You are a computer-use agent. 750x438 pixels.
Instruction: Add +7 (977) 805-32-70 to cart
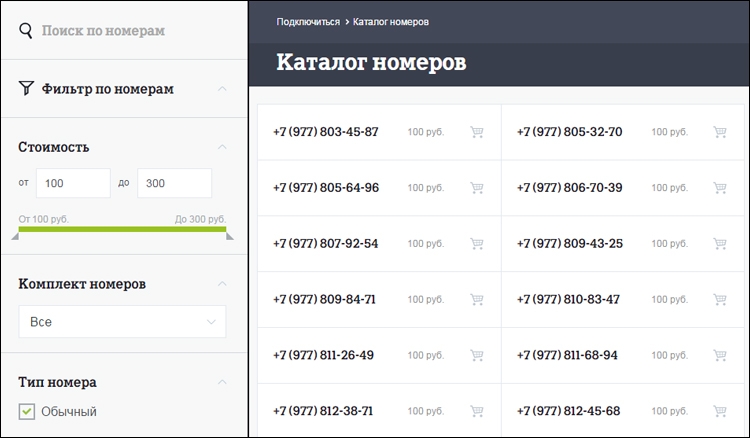(720, 132)
